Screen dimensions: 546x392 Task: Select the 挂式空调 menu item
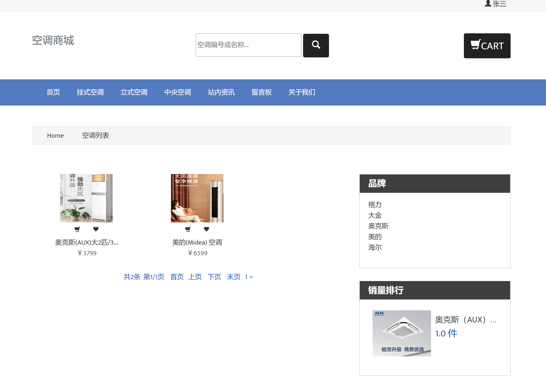90,92
